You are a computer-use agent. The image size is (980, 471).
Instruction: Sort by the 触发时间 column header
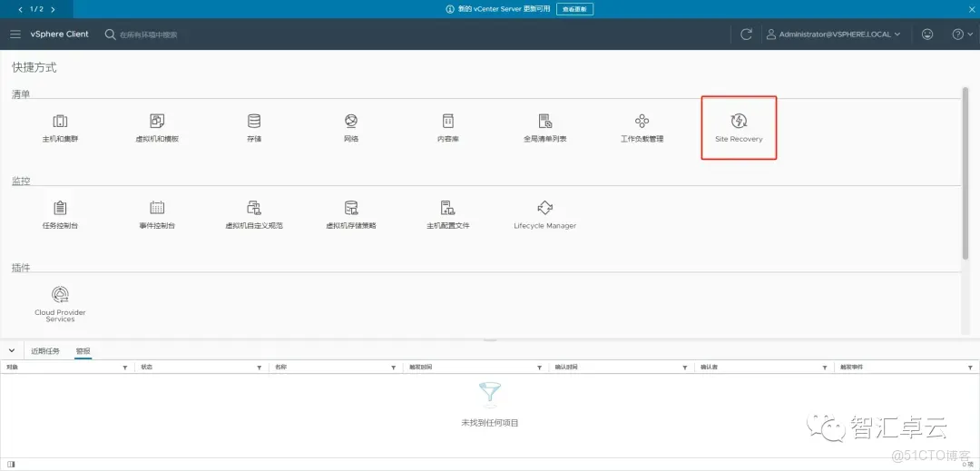tap(421, 368)
